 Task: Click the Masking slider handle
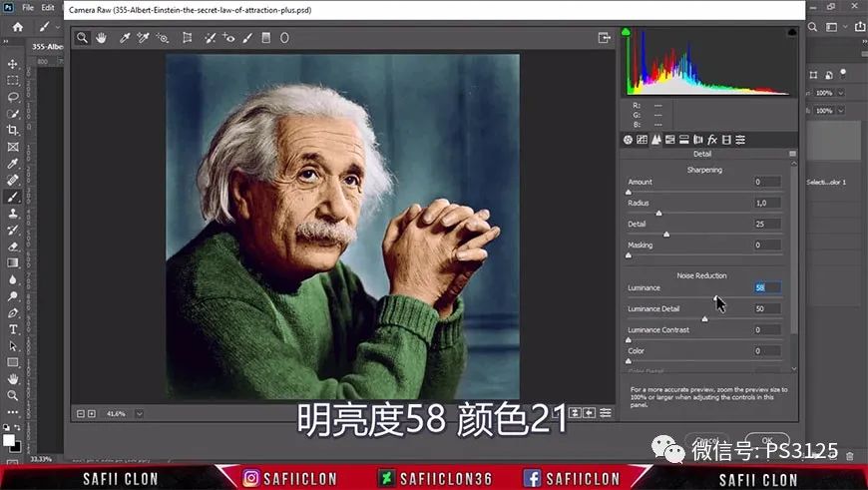pos(629,255)
